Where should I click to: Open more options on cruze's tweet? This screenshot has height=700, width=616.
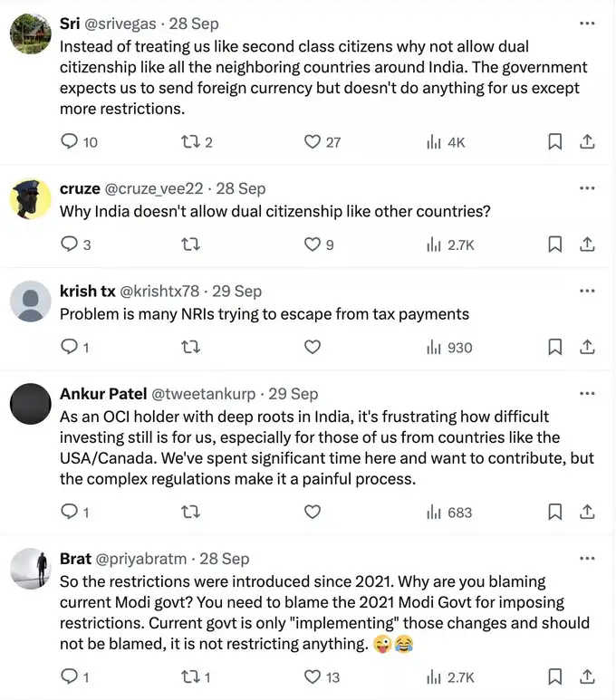(586, 188)
